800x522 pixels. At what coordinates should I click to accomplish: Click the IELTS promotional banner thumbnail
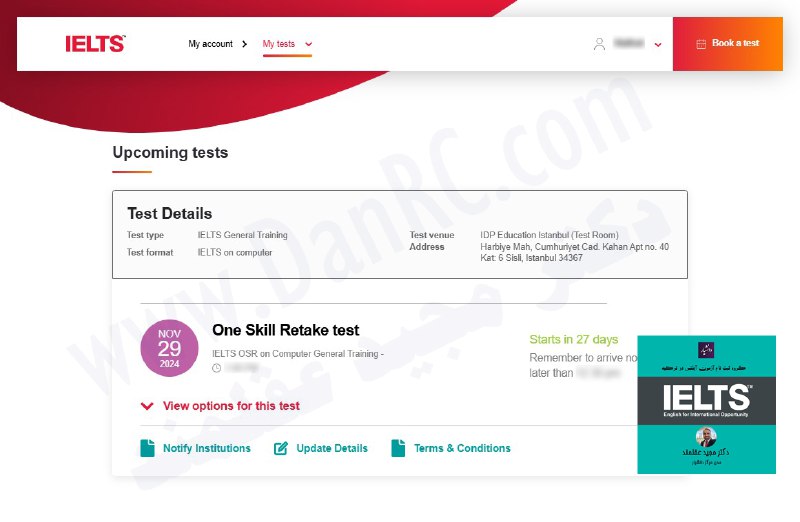(707, 405)
